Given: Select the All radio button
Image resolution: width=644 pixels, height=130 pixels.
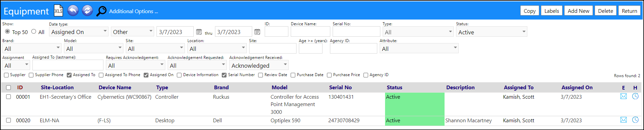Looking at the screenshot, I should coord(33,31).
